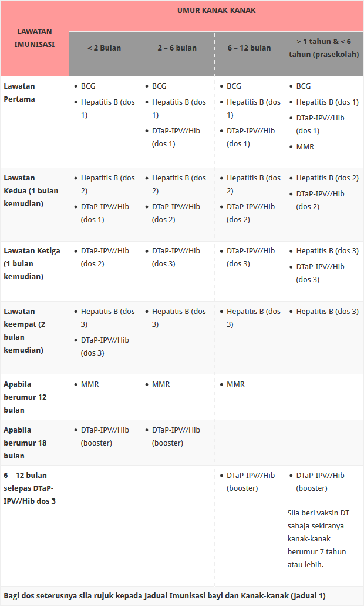The width and height of the screenshot is (364, 606).
Task: Select BCG under the '< 2 Bulan' column
Action: pos(88,86)
